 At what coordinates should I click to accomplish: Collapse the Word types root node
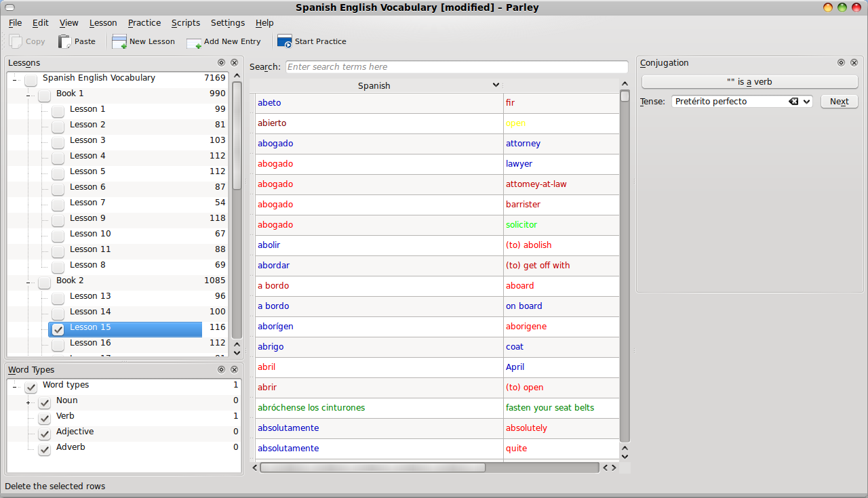[x=14, y=387]
